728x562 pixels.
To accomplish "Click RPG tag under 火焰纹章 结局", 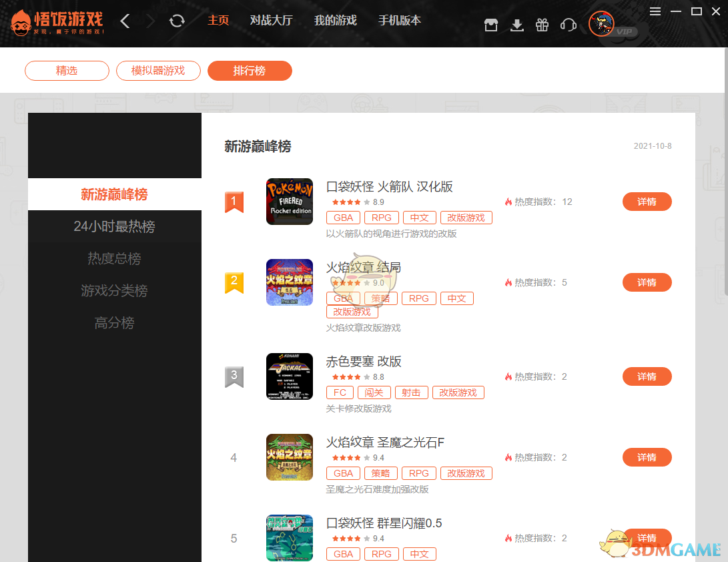I will coord(419,298).
